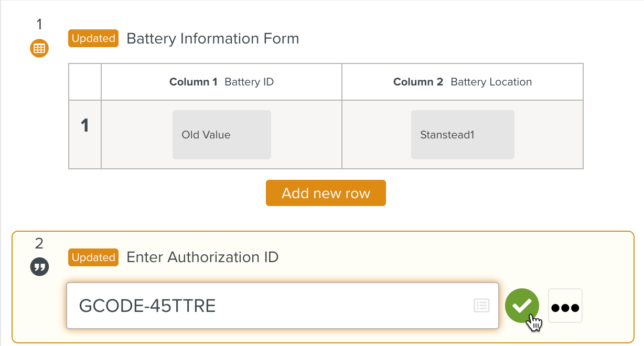The height and width of the screenshot is (346, 644).
Task: Select the Old Value Battery ID cell
Action: tap(221, 135)
